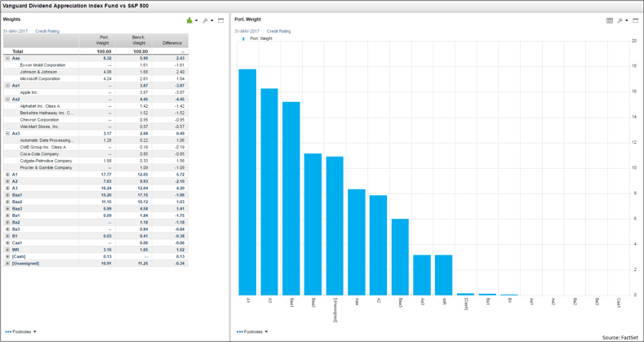The image size is (644, 342).
Task: Select the Baa1 bar in the chart
Action: pos(291,198)
